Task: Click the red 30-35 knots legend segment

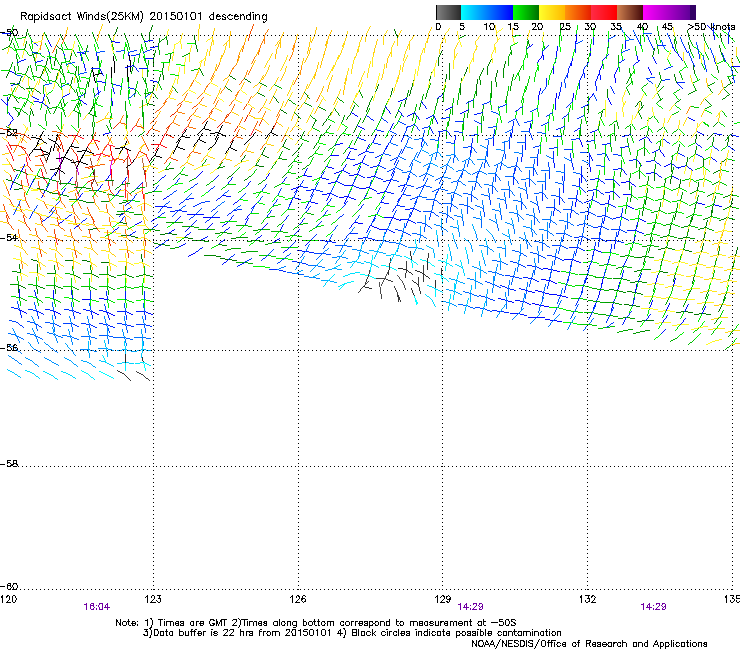Action: pyautogui.click(x=604, y=12)
